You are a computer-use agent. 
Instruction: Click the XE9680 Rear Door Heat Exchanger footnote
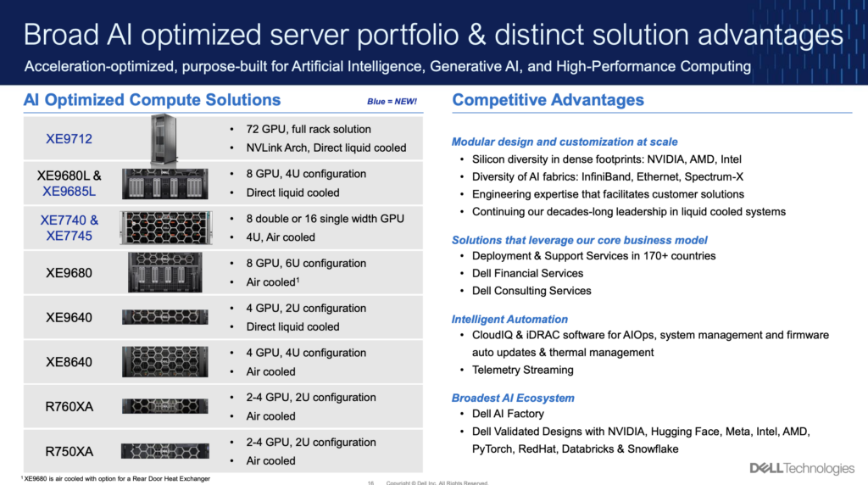pos(115,479)
